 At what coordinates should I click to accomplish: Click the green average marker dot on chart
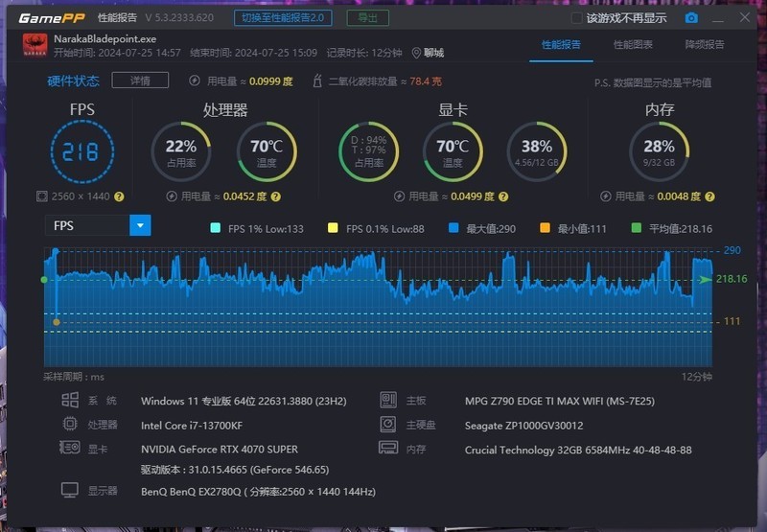coord(44,280)
